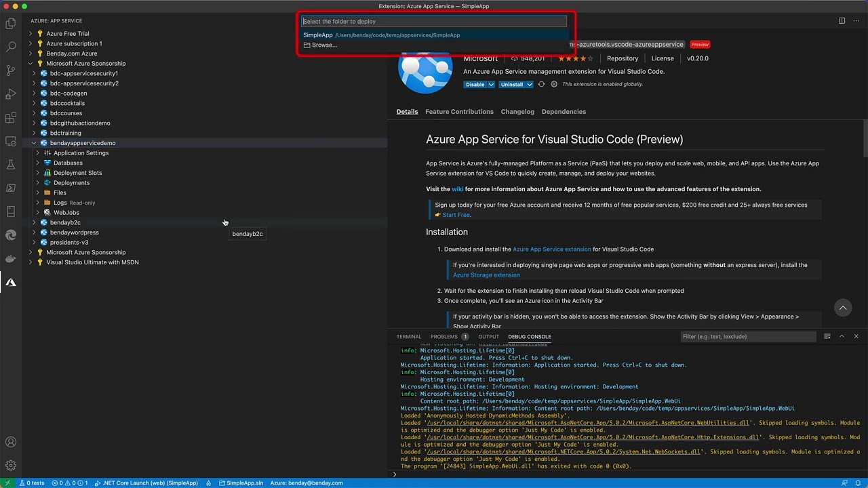The image size is (868, 488).
Task: Choose Browse... in the folder picker
Action: 434,45
